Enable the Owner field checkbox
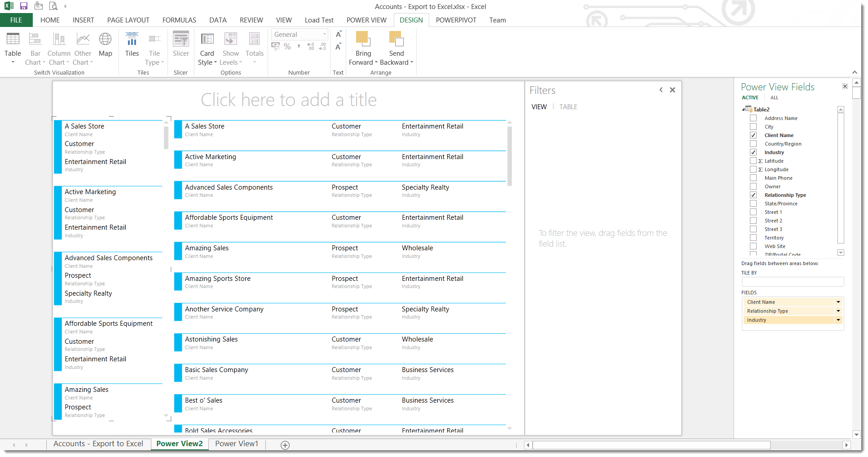Screen dimensions: 868x457 [x=753, y=186]
